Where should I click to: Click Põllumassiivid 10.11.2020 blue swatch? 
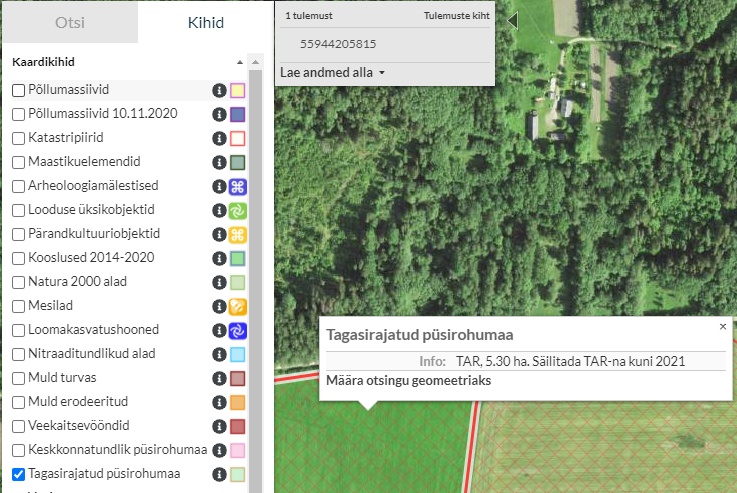(x=237, y=114)
